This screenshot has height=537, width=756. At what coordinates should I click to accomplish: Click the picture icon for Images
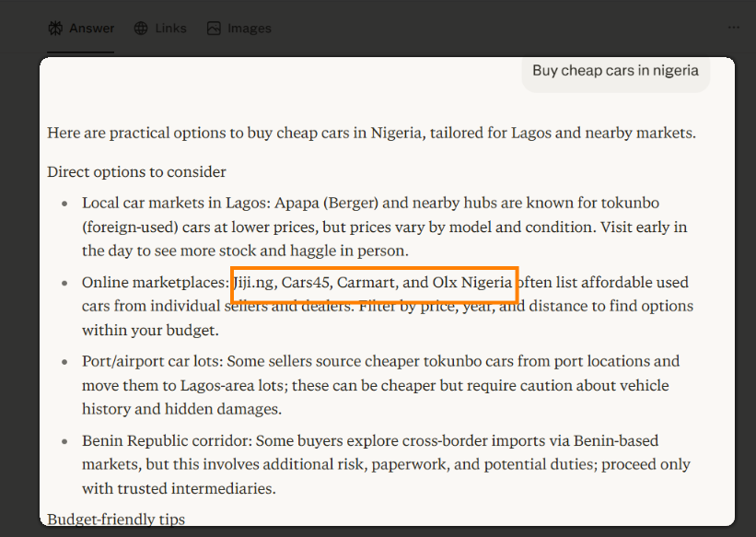[214, 29]
